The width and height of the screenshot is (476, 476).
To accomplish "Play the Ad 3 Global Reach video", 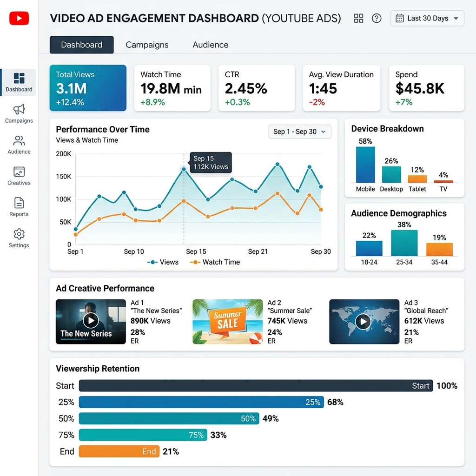I will (363, 322).
